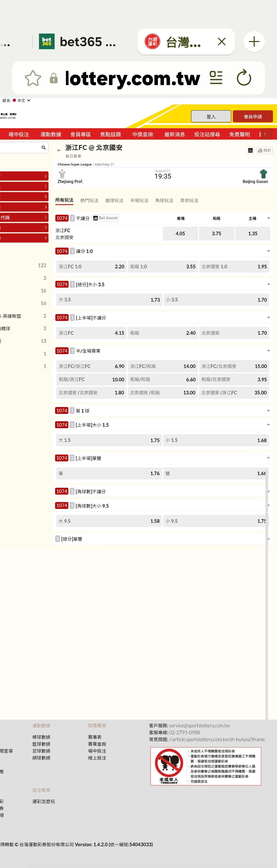
Task: Open a new browser tab with plus
Action: [x=254, y=42]
